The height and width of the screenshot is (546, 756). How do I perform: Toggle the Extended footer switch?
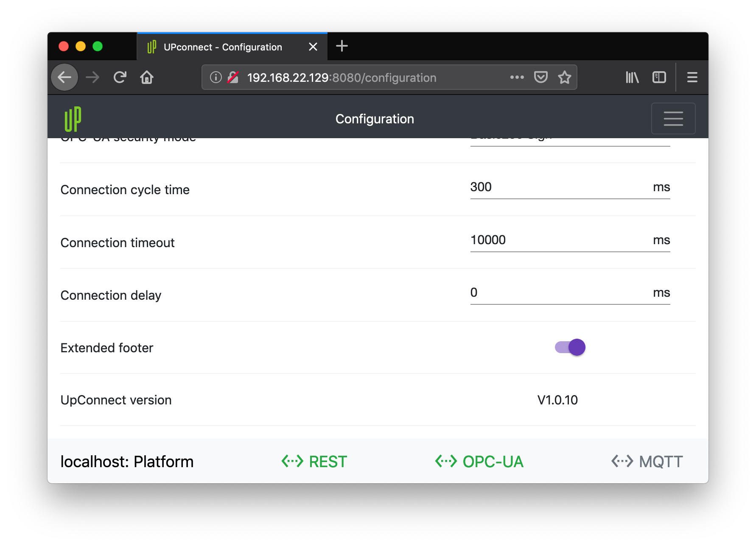click(x=570, y=348)
